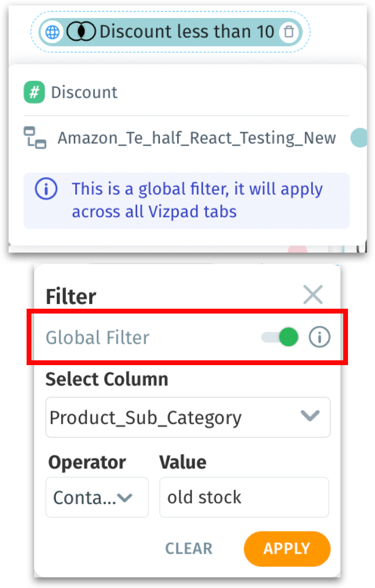Disable the Global Filter switch
375x588 pixels.
(x=280, y=337)
